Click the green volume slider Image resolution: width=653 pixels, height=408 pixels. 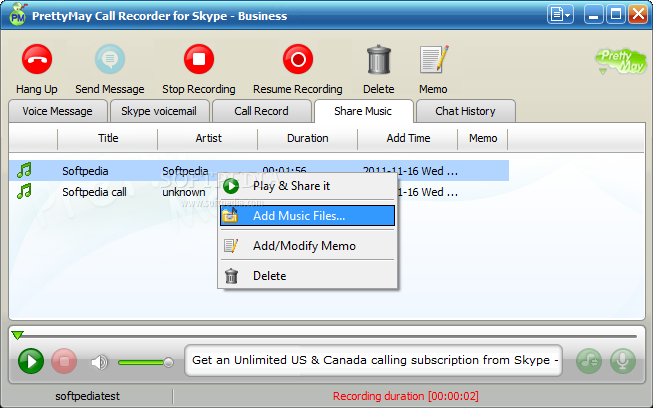coord(145,362)
